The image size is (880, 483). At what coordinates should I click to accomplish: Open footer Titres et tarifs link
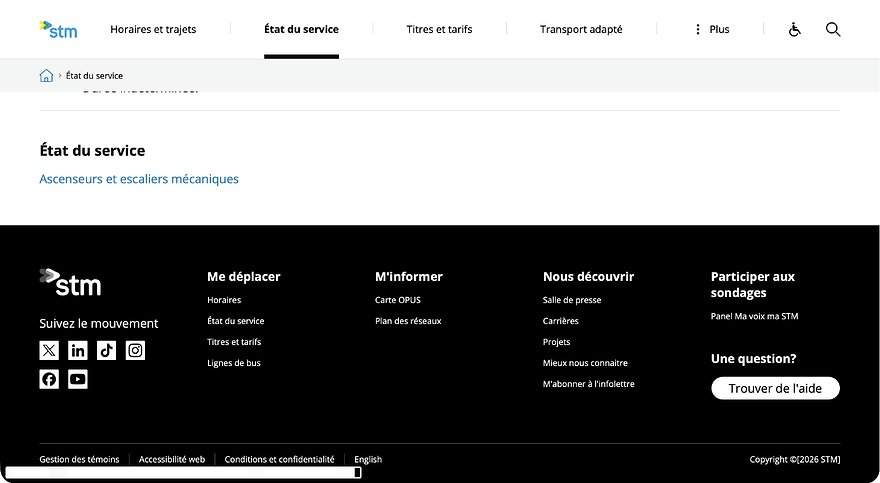tap(234, 342)
